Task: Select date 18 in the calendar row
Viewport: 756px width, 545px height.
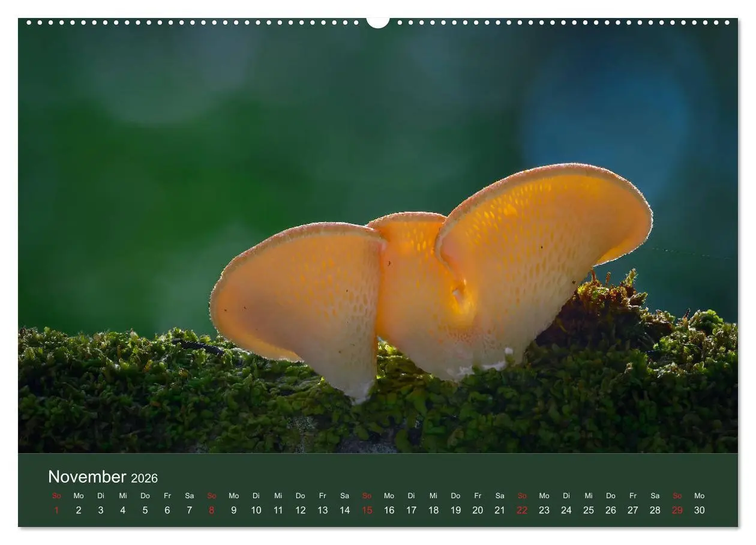Action: pos(434,510)
